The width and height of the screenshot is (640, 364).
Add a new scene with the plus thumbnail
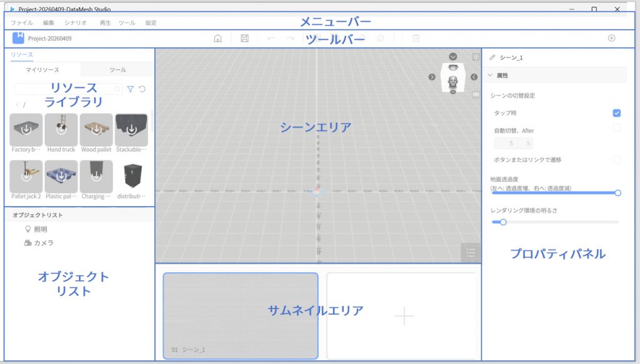click(x=404, y=317)
